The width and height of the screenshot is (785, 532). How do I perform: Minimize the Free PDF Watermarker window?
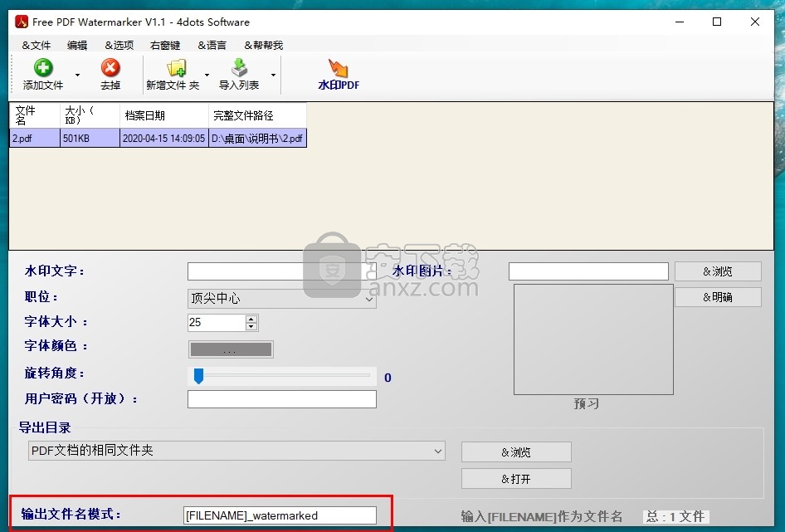pyautogui.click(x=680, y=22)
